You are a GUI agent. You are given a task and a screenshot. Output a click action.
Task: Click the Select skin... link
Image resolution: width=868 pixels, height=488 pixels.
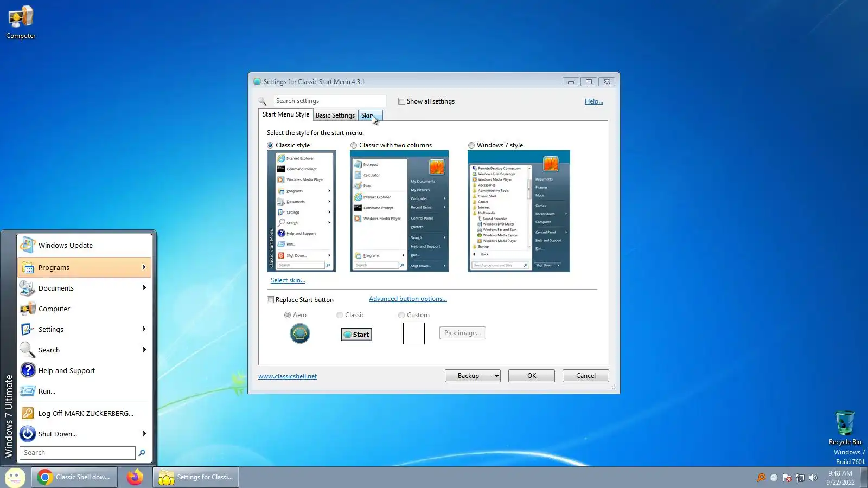point(288,280)
